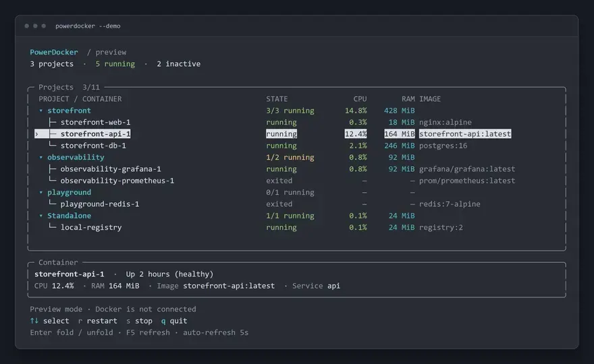Click the observability project name
594x364 pixels.
tap(76, 158)
